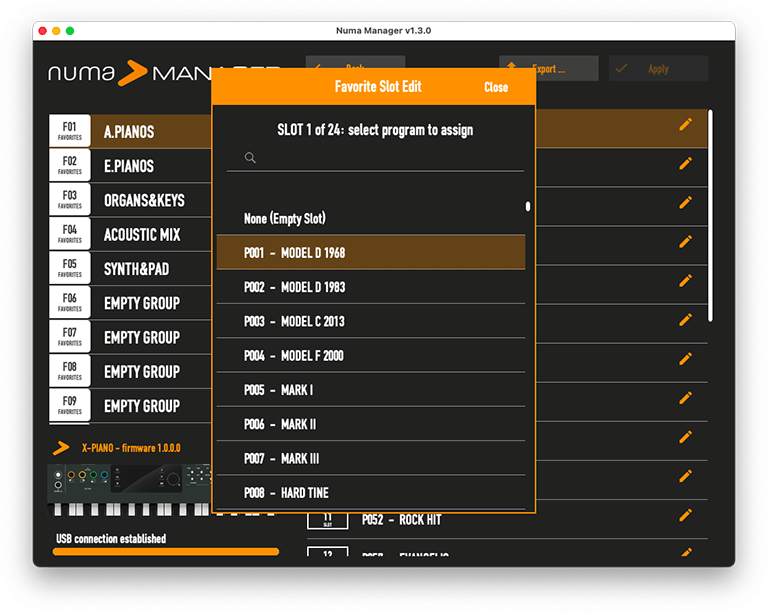Select program P007 - MARK III
The width and height of the screenshot is (768, 613).
point(371,458)
